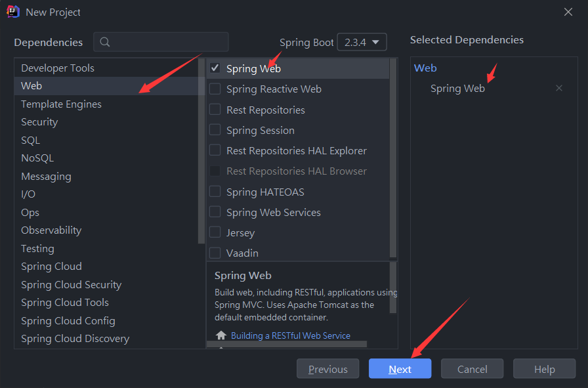Click the category list vertical scrollbar
Image resolution: width=588 pixels, height=388 pixels.
(201, 151)
